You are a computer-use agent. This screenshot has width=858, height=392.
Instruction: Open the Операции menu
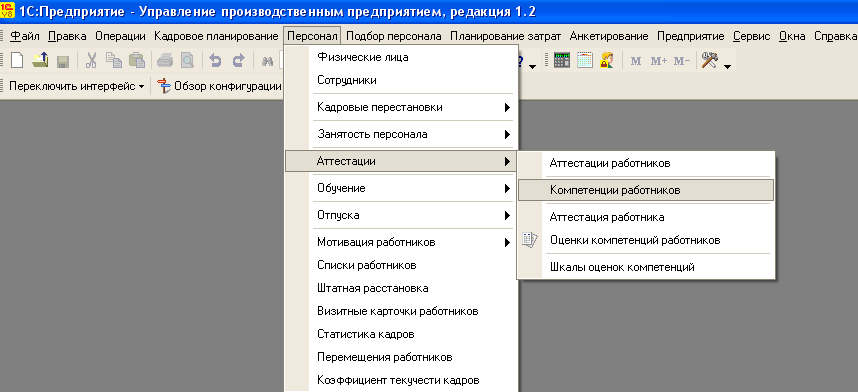point(120,37)
